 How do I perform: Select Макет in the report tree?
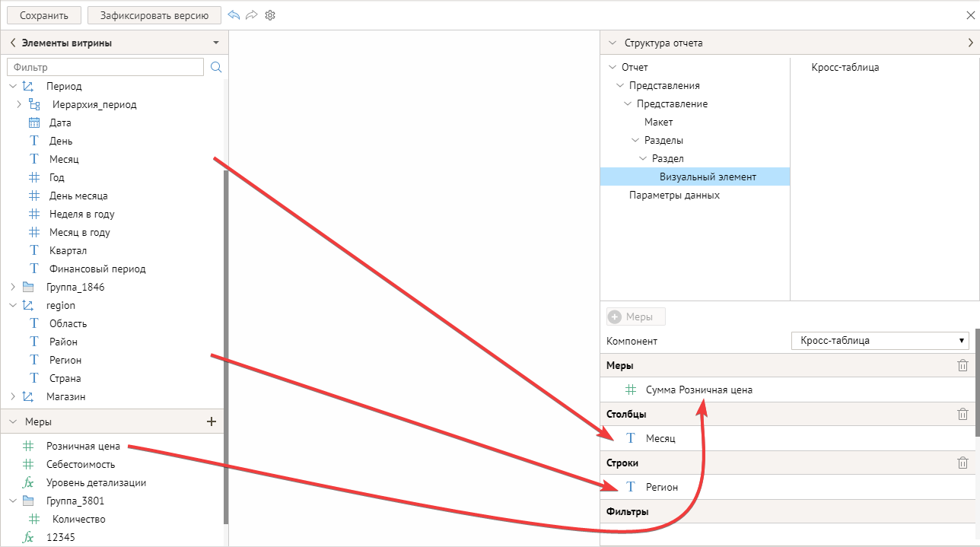pyautogui.click(x=658, y=122)
